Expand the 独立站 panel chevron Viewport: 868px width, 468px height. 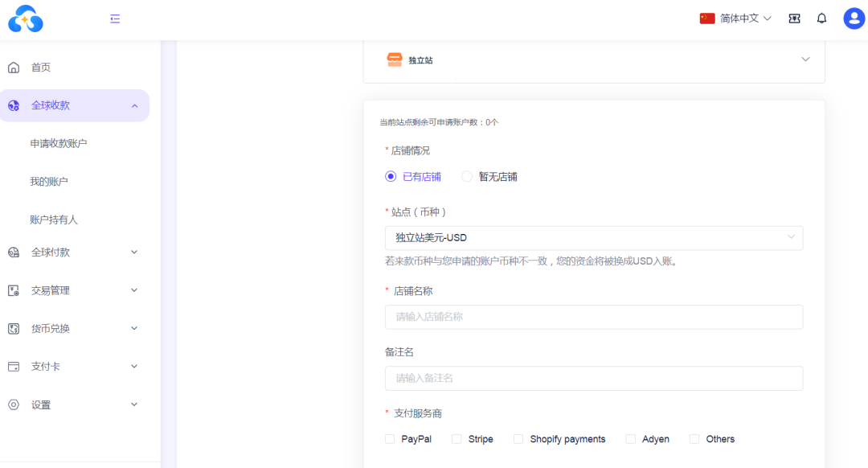(x=805, y=60)
